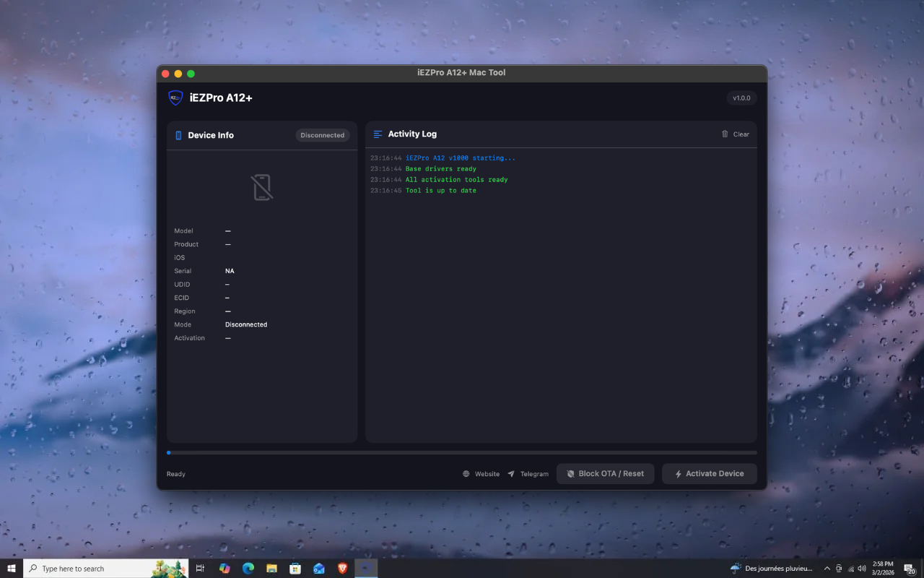Clear the Activity Log

[736, 134]
